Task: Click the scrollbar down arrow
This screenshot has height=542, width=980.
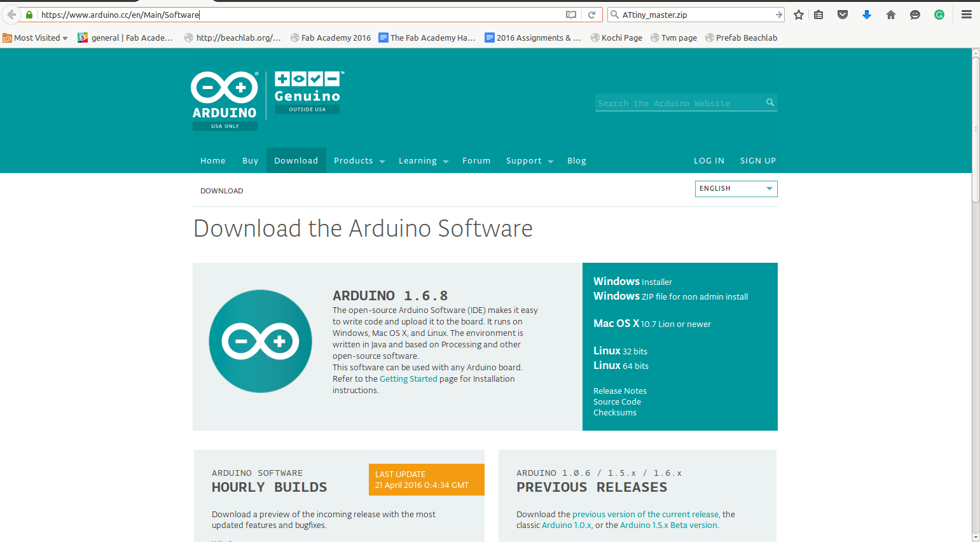Action: tap(976, 538)
